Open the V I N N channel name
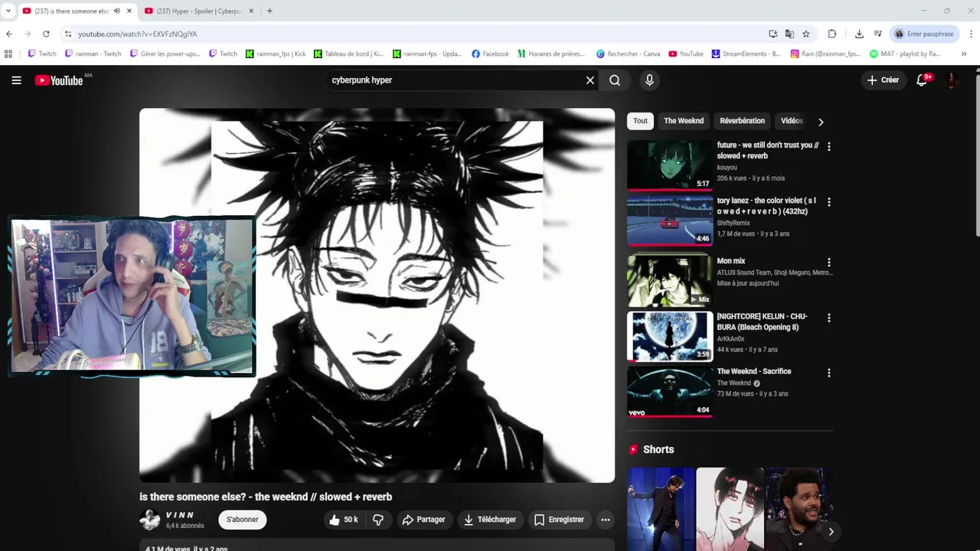Viewport: 980px width, 551px height. (x=180, y=515)
